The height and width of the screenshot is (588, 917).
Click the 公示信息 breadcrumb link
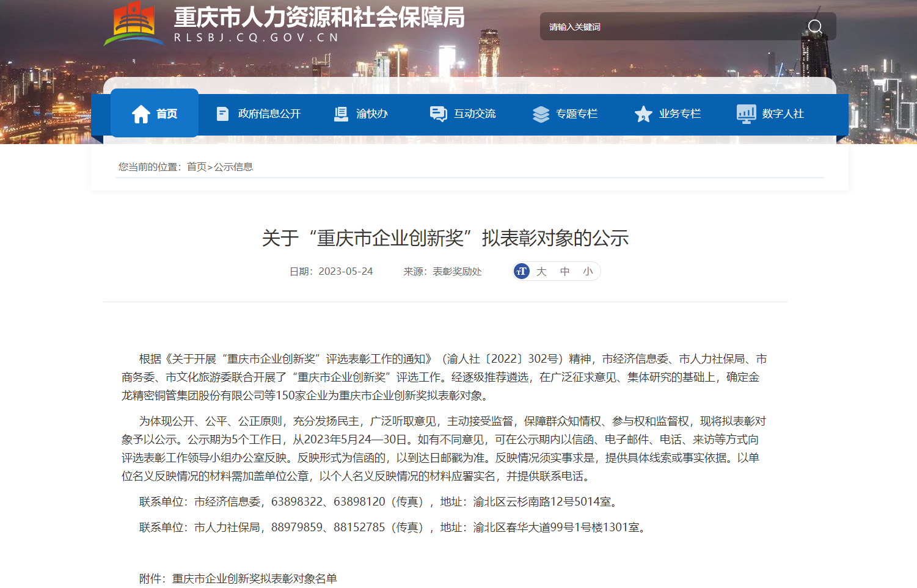(x=233, y=167)
